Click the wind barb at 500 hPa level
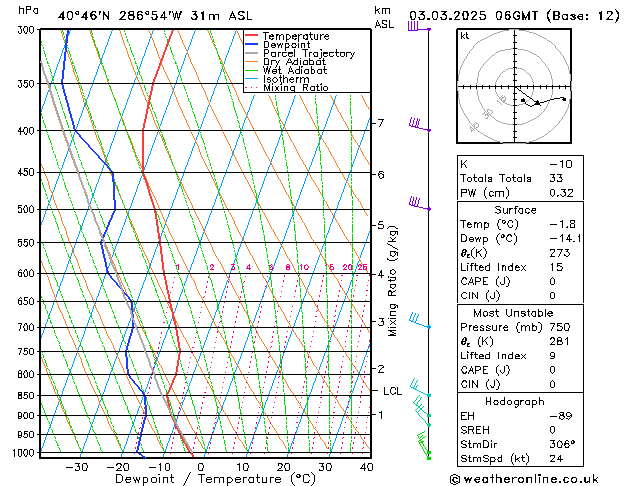Screen dimensions: 629x486 (x=418, y=205)
